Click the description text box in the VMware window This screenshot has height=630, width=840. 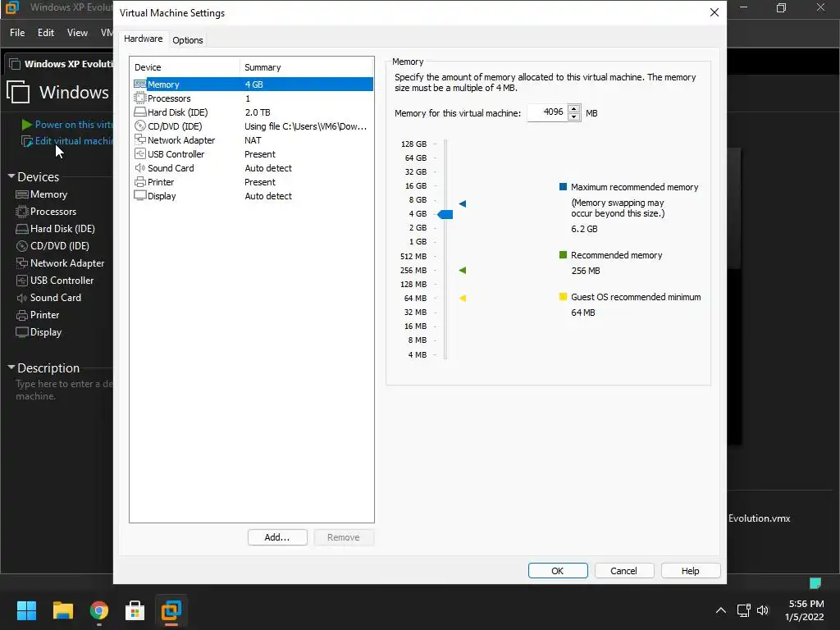tap(63, 390)
